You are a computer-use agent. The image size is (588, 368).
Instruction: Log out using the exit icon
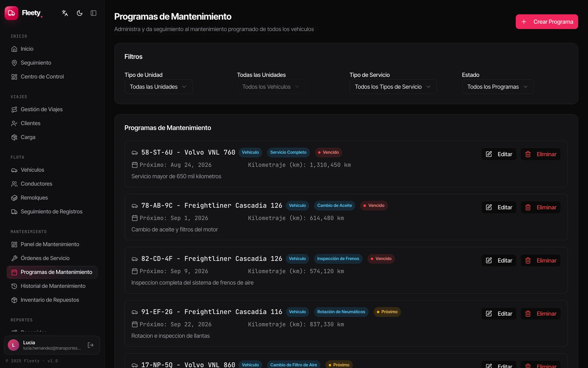point(91,345)
